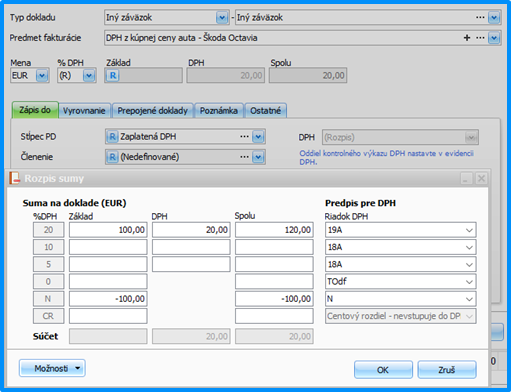
Task: Click DPH field in 10% row
Action: (191, 247)
